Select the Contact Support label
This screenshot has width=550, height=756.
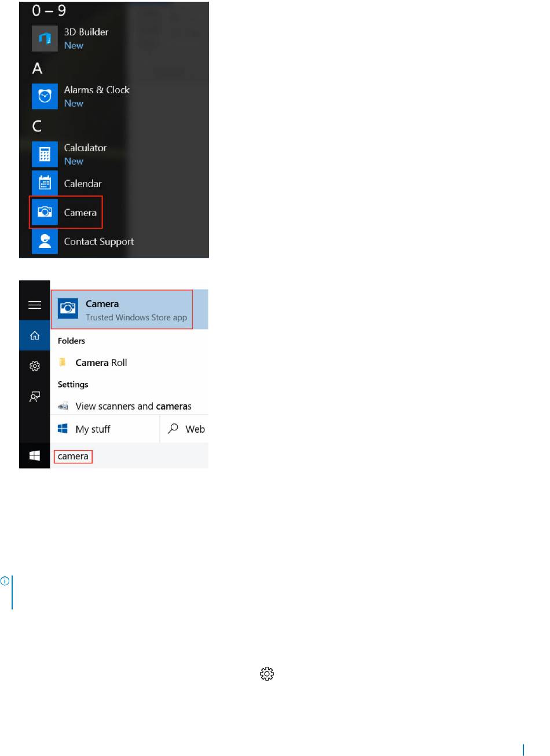pyautogui.click(x=99, y=242)
